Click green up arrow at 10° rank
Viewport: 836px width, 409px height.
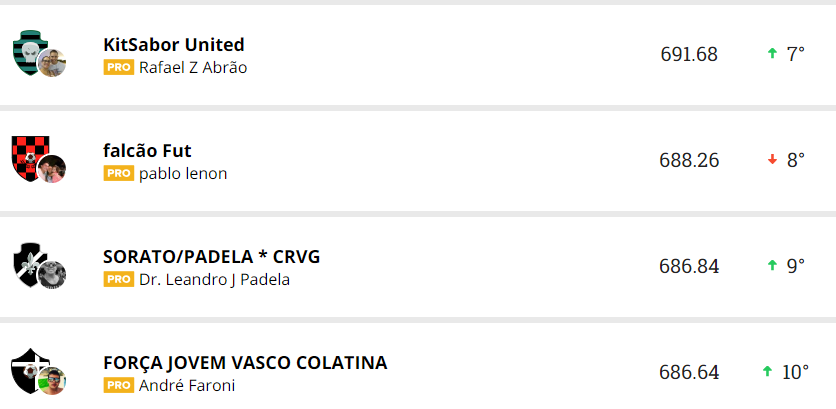767,372
